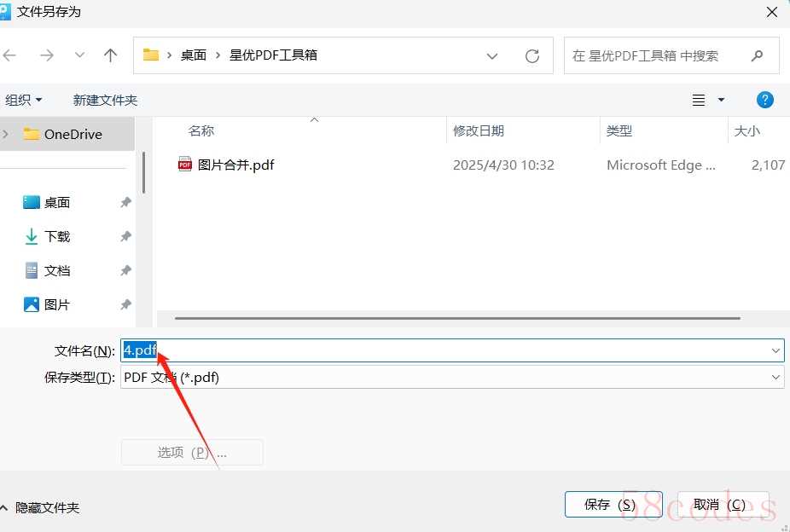The image size is (790, 532).
Task: Click the date 2025/4/30 10:32
Action: pos(503,165)
